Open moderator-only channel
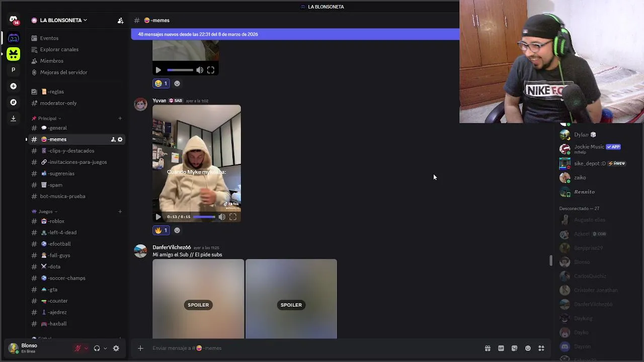Image resolution: width=644 pixels, height=362 pixels. pyautogui.click(x=76, y=103)
